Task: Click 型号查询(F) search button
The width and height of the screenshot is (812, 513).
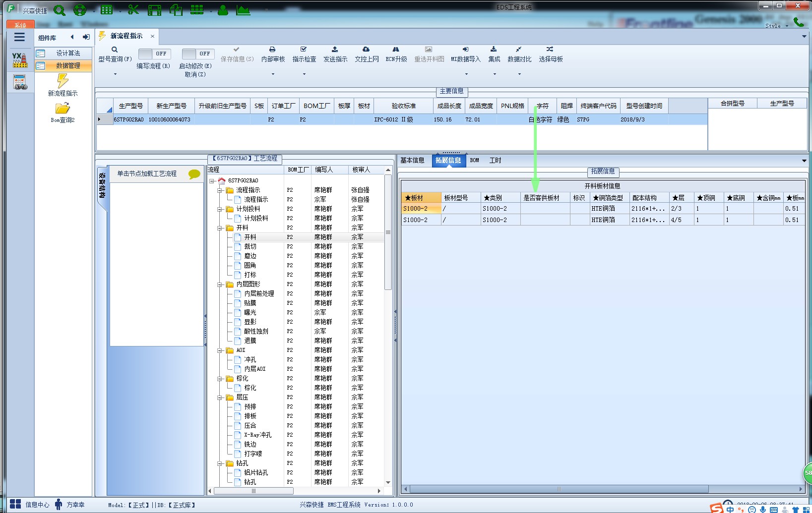Action: [115, 54]
